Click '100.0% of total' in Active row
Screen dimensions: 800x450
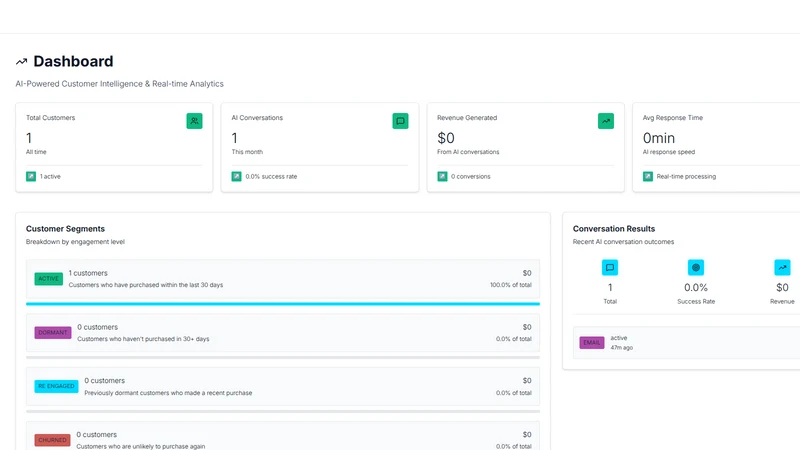[511, 285]
